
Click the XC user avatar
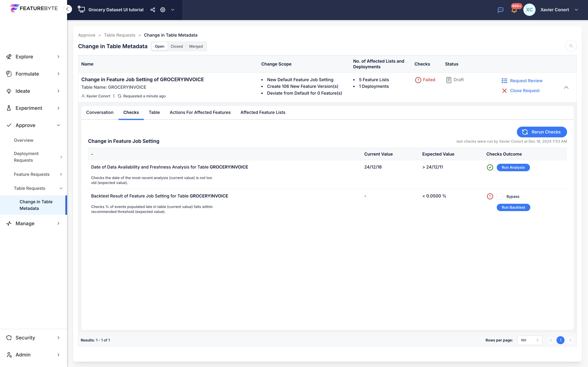tap(529, 10)
